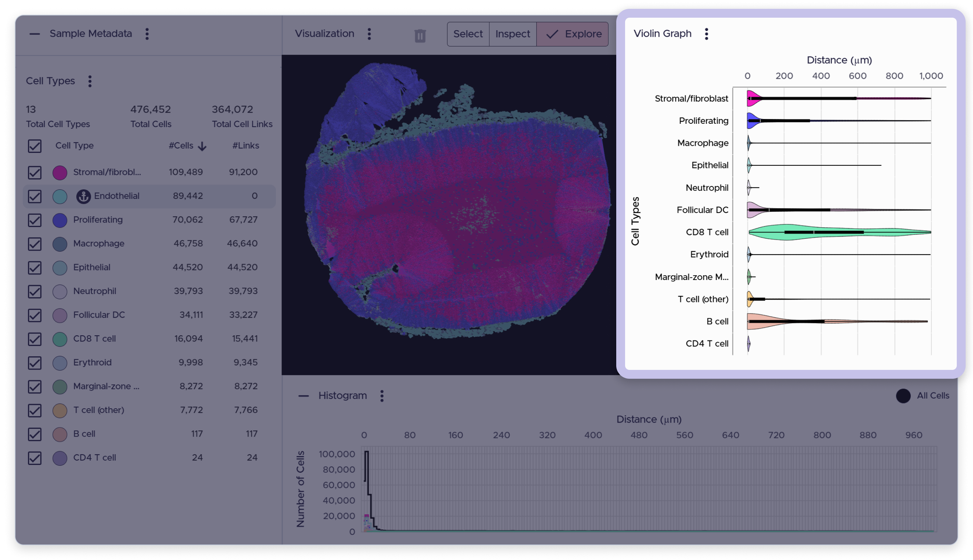Image resolution: width=973 pixels, height=560 pixels.
Task: Click the trash delete icon
Action: click(x=420, y=35)
